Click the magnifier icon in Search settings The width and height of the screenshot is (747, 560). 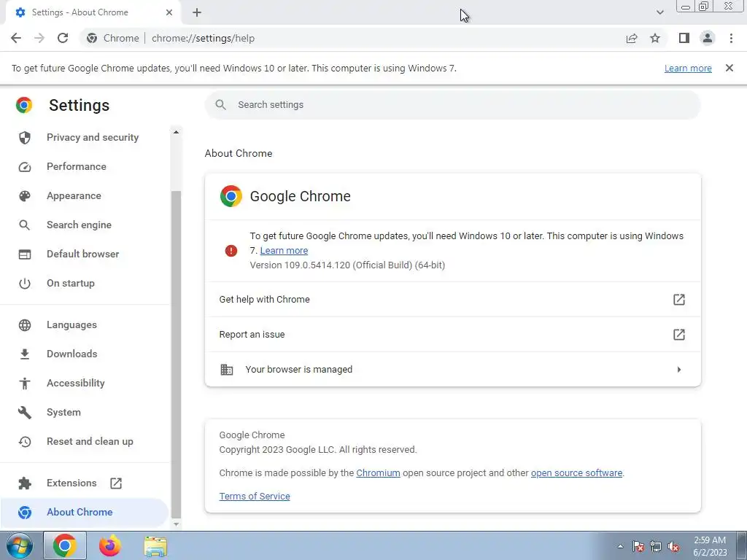220,105
